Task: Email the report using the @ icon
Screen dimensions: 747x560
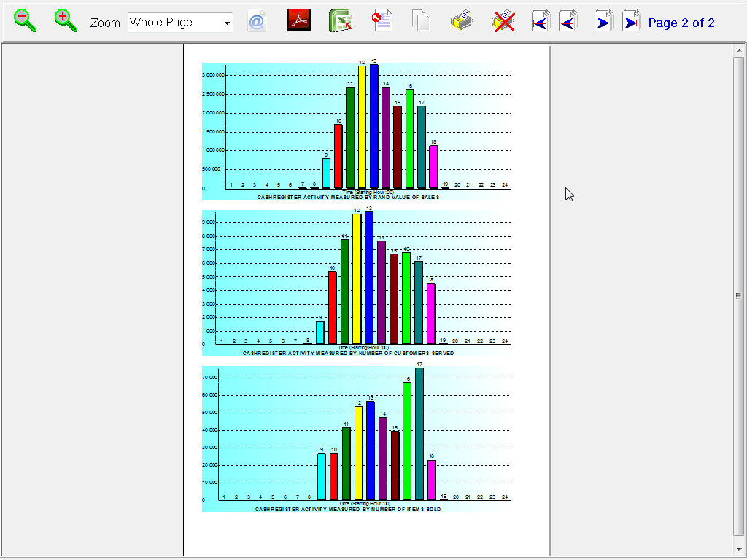Action: pyautogui.click(x=257, y=22)
